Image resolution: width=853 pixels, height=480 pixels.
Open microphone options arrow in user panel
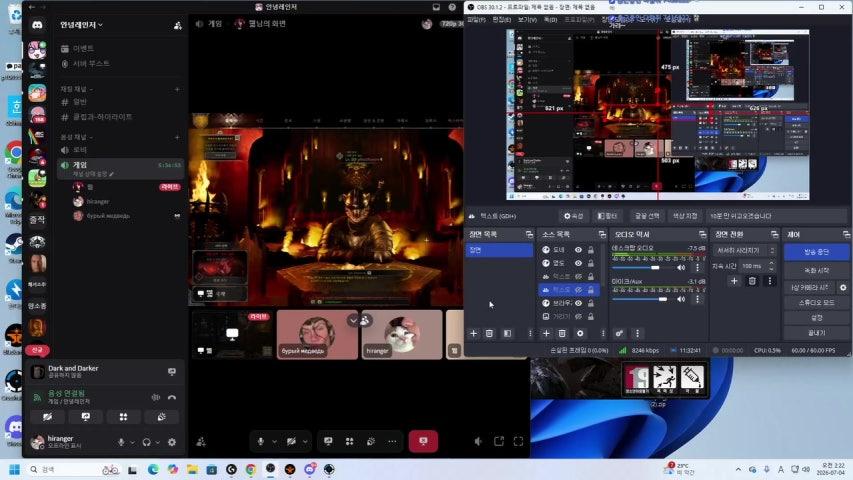pyautogui.click(x=132, y=442)
